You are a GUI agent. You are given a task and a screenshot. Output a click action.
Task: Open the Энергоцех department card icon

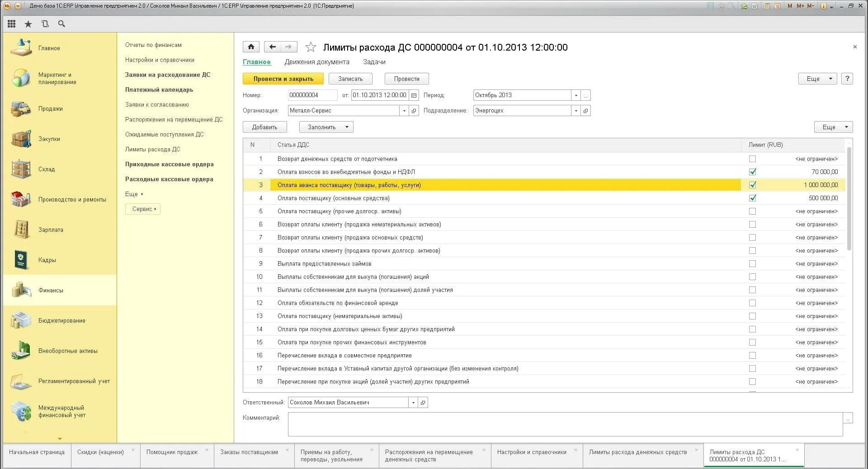tap(586, 111)
